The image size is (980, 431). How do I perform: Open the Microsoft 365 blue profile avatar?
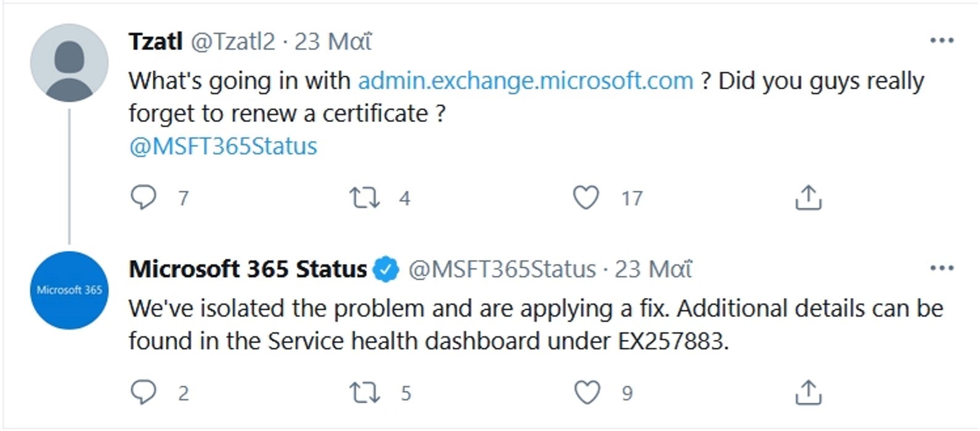coord(69,290)
